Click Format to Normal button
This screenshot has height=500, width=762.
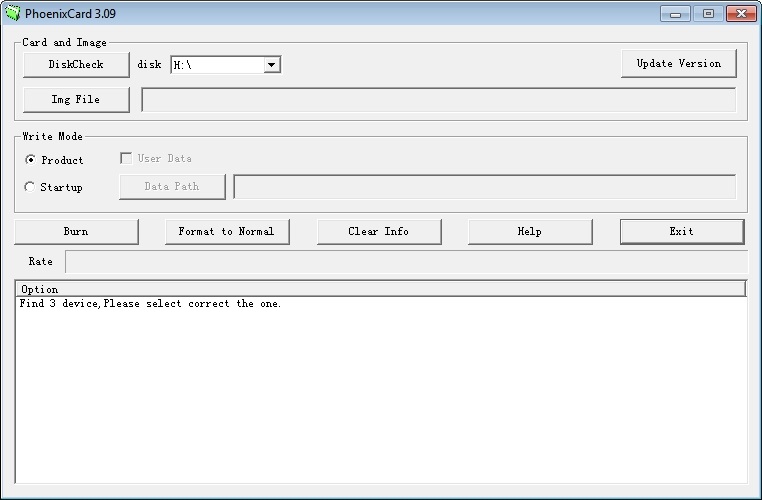point(227,232)
